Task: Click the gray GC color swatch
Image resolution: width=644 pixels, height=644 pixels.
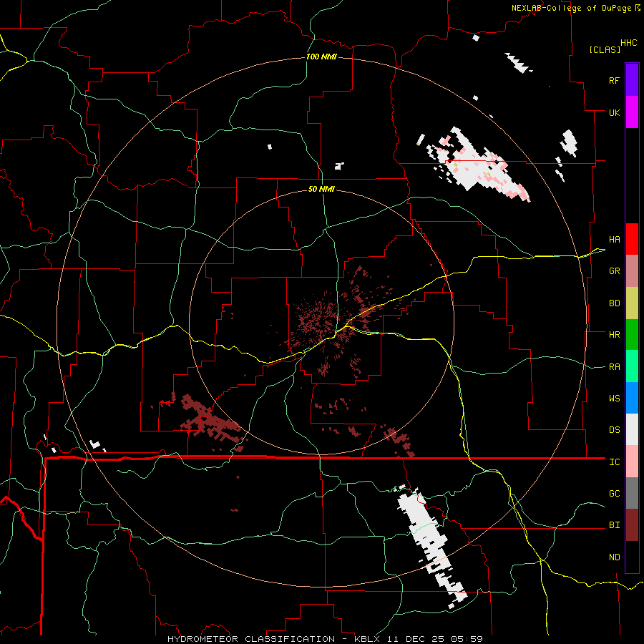Action: (632, 493)
